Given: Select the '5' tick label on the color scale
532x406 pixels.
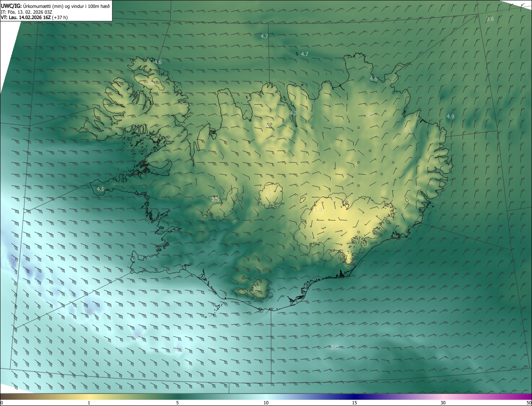Looking at the screenshot, I should pyautogui.click(x=177, y=403).
